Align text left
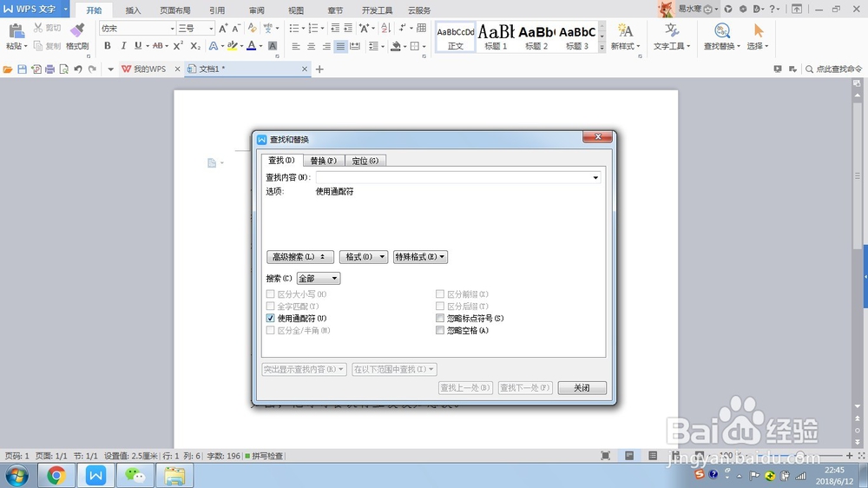The height and width of the screenshot is (488, 868). pos(296,47)
